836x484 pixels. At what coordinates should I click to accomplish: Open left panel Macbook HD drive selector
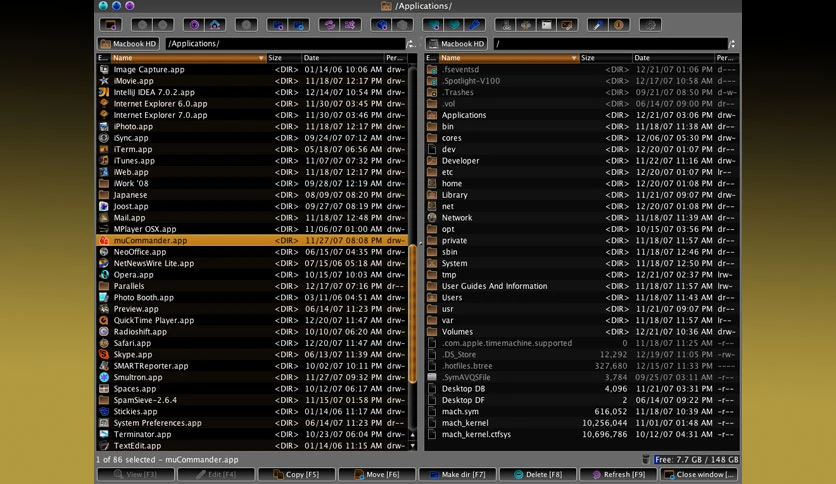coord(129,44)
